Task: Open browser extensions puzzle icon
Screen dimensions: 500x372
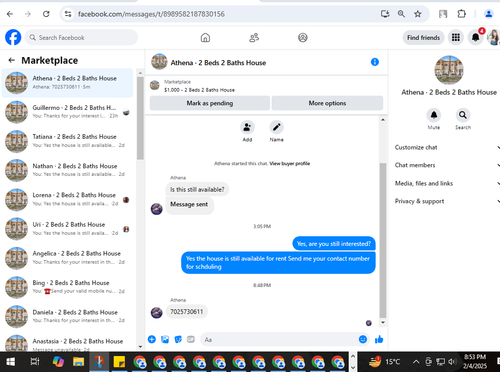Action: (x=462, y=14)
